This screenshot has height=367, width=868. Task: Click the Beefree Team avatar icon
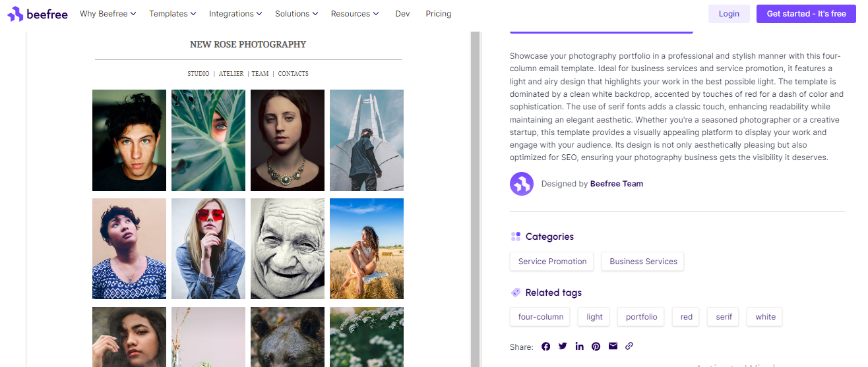click(x=522, y=184)
